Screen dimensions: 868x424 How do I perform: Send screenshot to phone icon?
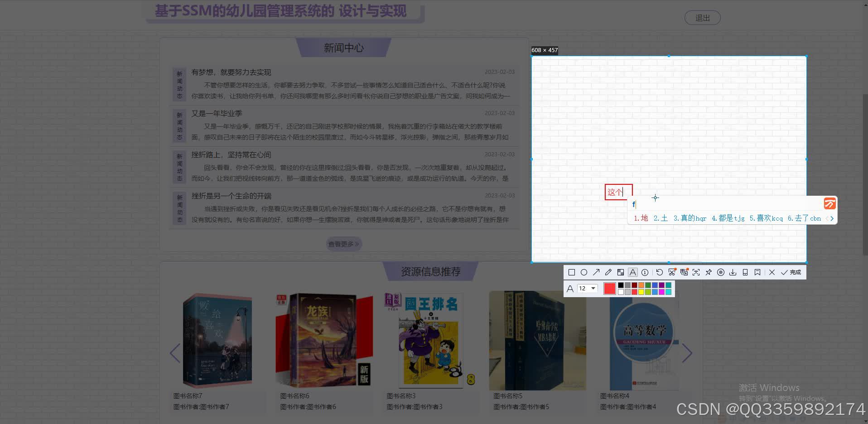coord(745,272)
